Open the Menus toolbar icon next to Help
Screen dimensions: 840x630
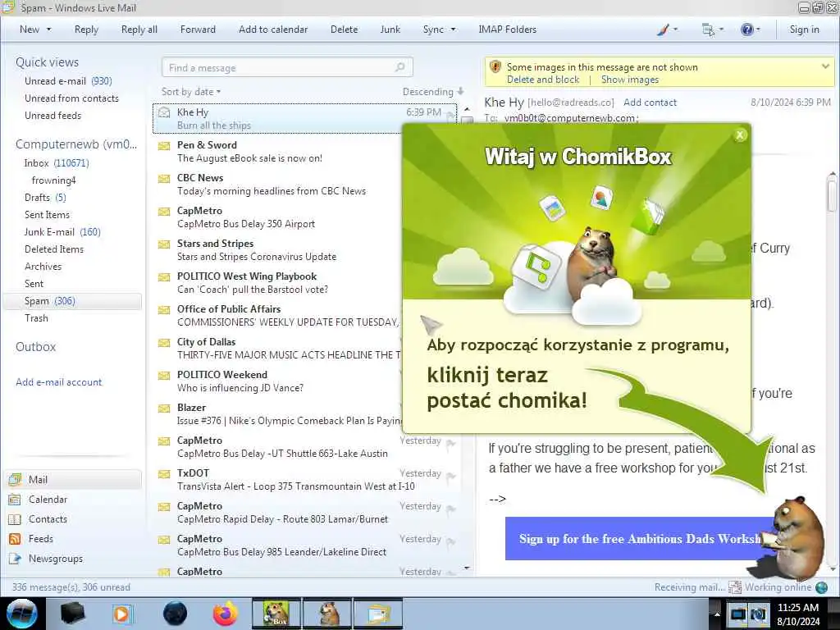(x=708, y=30)
